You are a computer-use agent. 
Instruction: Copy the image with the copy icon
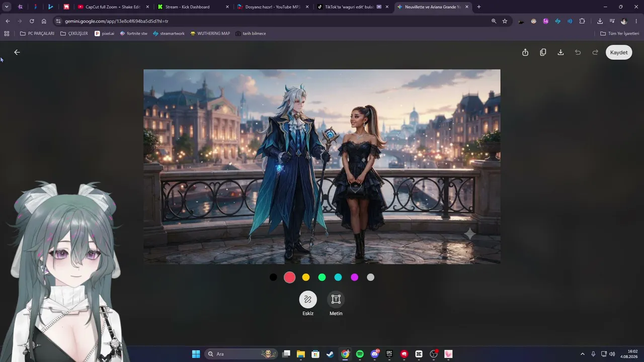543,52
